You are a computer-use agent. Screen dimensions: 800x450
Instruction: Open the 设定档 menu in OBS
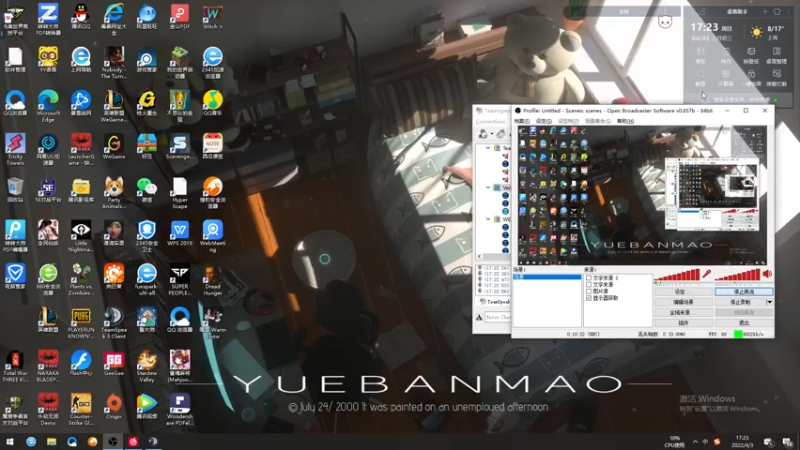[568, 121]
